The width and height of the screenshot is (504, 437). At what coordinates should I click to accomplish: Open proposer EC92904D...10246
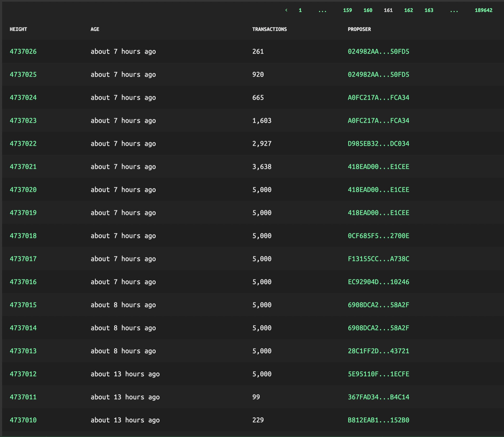coord(379,282)
